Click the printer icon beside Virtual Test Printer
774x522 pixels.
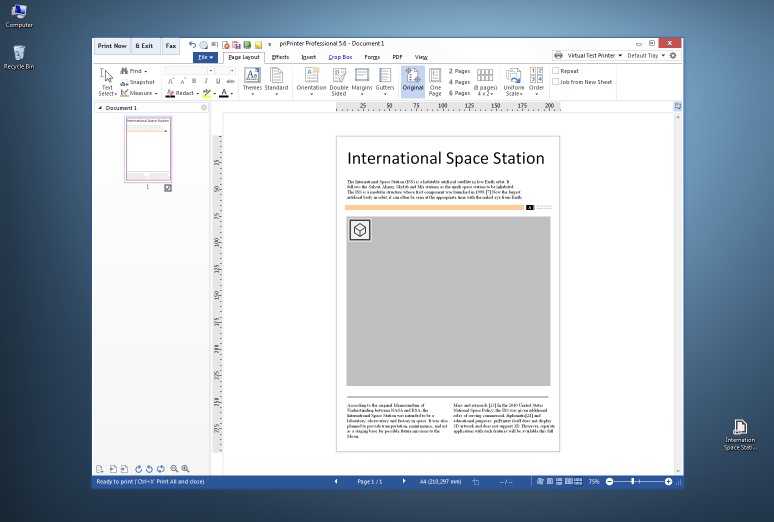pyautogui.click(x=558, y=55)
